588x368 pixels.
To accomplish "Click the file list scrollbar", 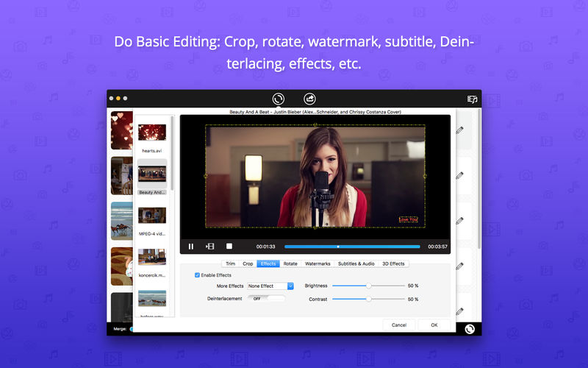I will [172, 153].
